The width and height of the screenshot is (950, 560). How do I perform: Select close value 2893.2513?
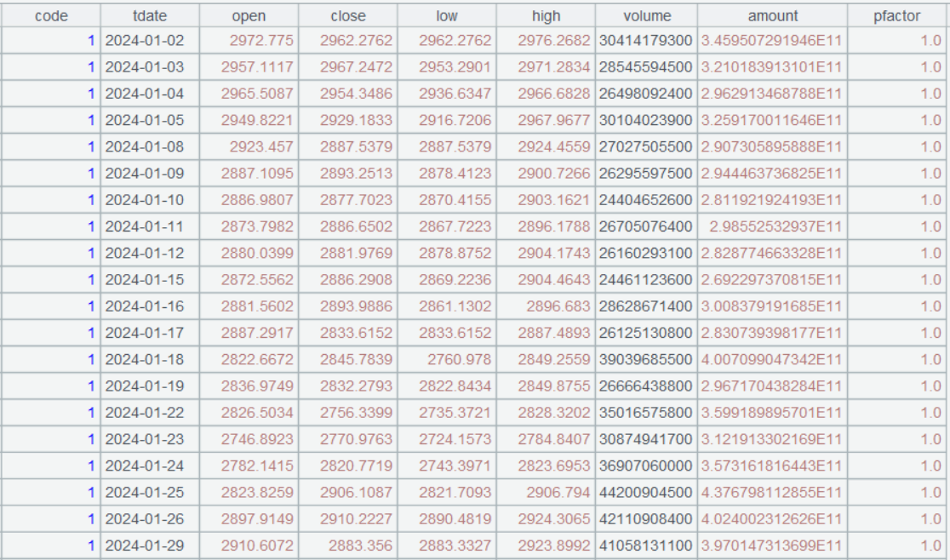click(x=348, y=174)
